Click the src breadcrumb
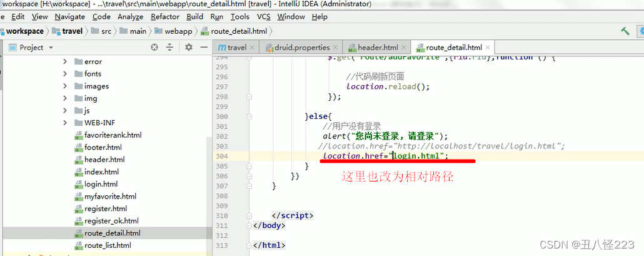The image size is (644, 256). click(x=101, y=31)
